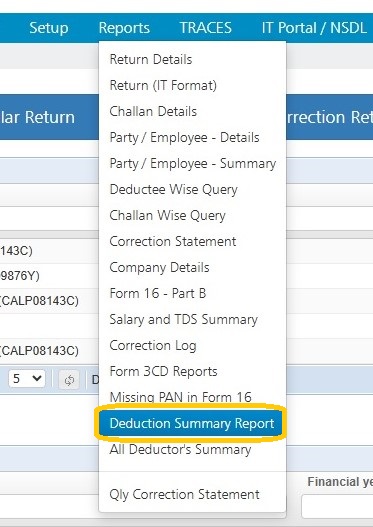Expand the page size dropdown showing 5

pos(27,379)
